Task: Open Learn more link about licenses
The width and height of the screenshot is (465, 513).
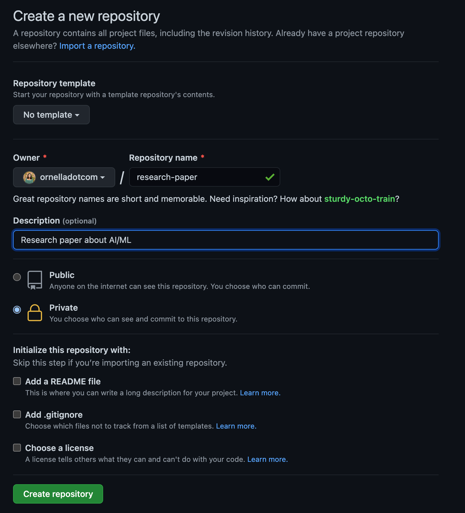Action: pyautogui.click(x=267, y=460)
